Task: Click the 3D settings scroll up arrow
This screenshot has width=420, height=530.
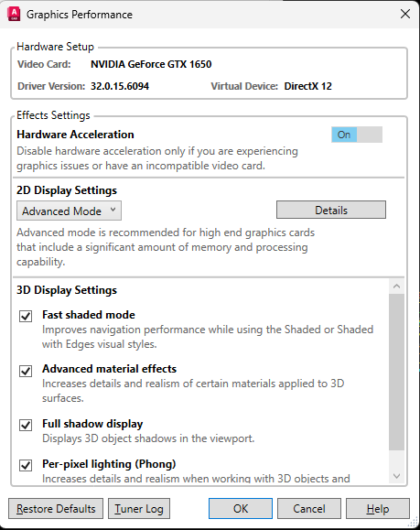Action: (397, 287)
